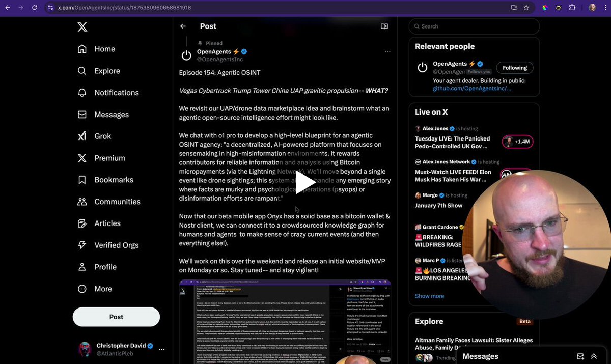Expand the Messages drawer with double chevron

click(594, 356)
